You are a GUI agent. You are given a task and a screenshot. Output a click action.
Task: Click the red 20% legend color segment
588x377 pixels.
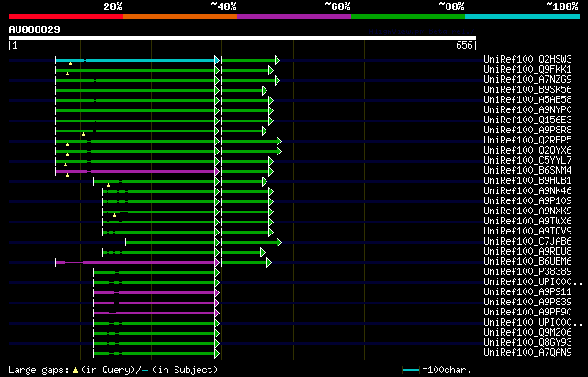tap(66, 17)
